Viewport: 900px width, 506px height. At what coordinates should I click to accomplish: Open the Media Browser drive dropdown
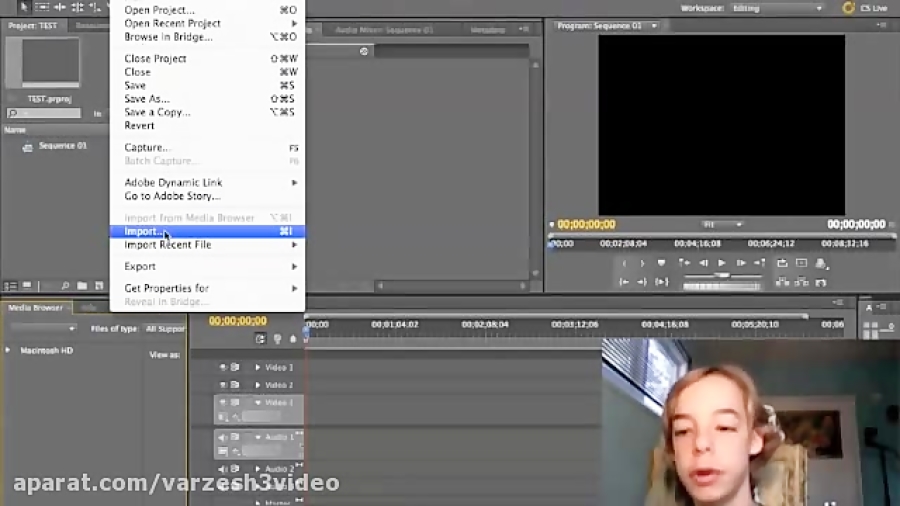point(42,328)
